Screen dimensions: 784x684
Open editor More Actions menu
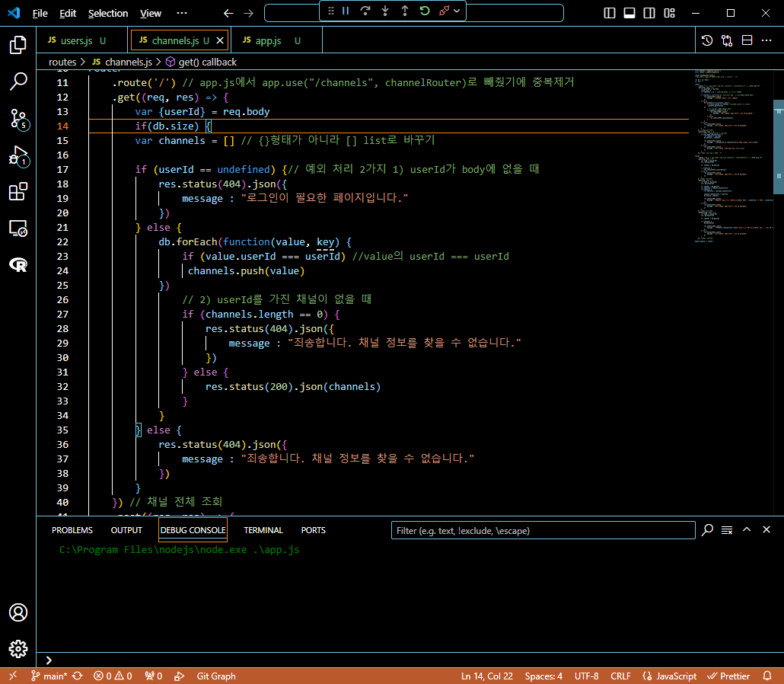click(766, 40)
